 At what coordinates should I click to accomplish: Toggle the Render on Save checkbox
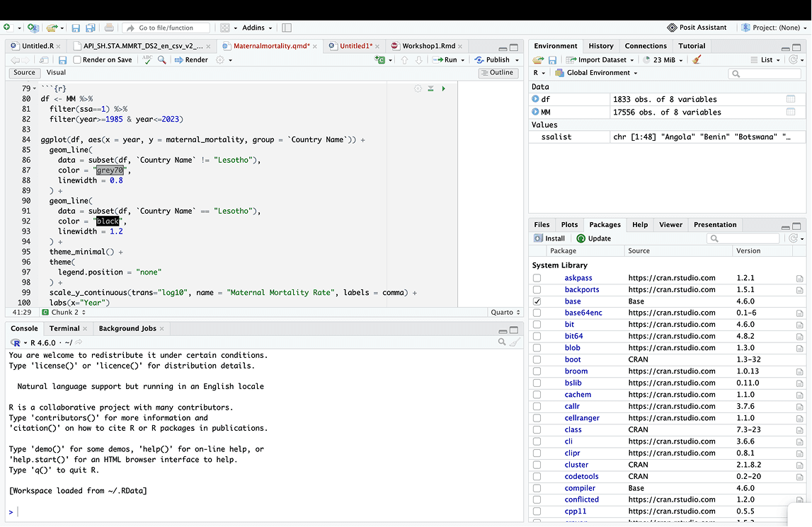coord(77,60)
